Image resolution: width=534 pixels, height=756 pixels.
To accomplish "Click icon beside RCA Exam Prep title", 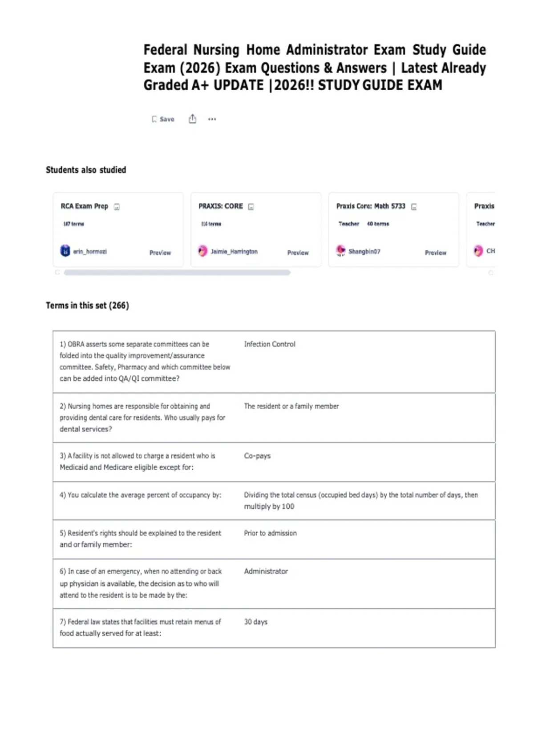I will [x=117, y=207].
